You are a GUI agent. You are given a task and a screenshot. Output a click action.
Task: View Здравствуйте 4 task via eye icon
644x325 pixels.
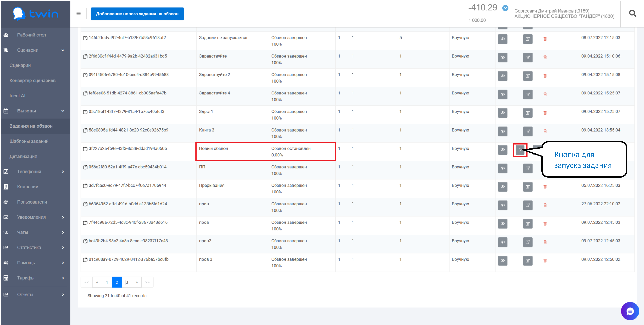502,94
